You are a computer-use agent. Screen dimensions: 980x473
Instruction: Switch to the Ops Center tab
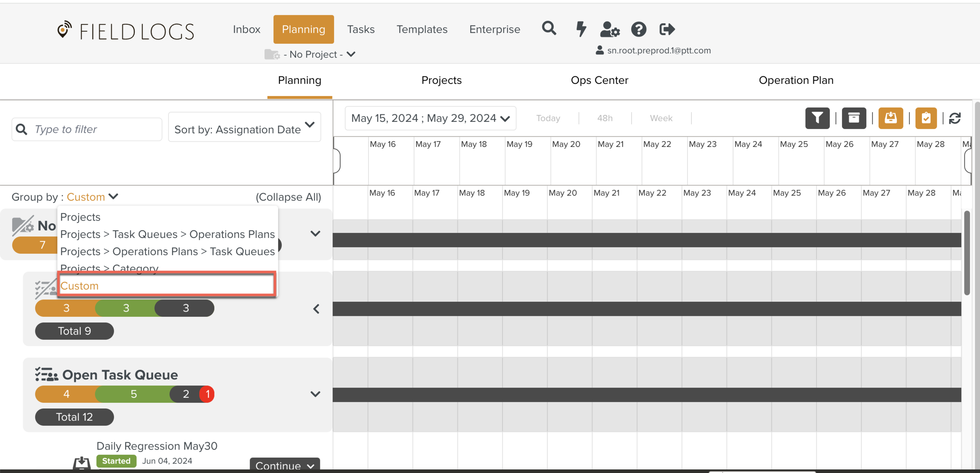pos(599,80)
